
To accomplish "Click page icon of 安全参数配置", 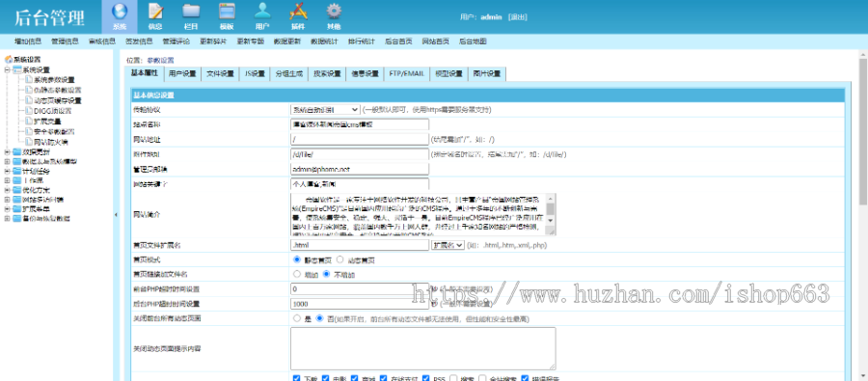I will pos(29,131).
